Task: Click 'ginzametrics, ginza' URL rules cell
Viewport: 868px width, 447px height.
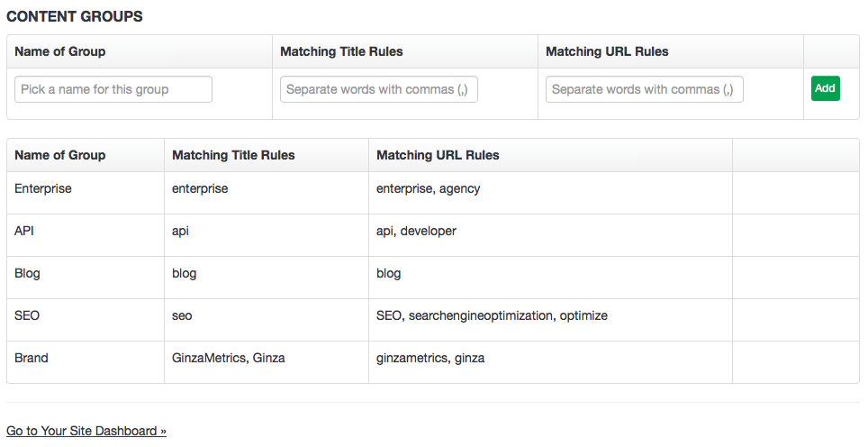Action: (551, 362)
